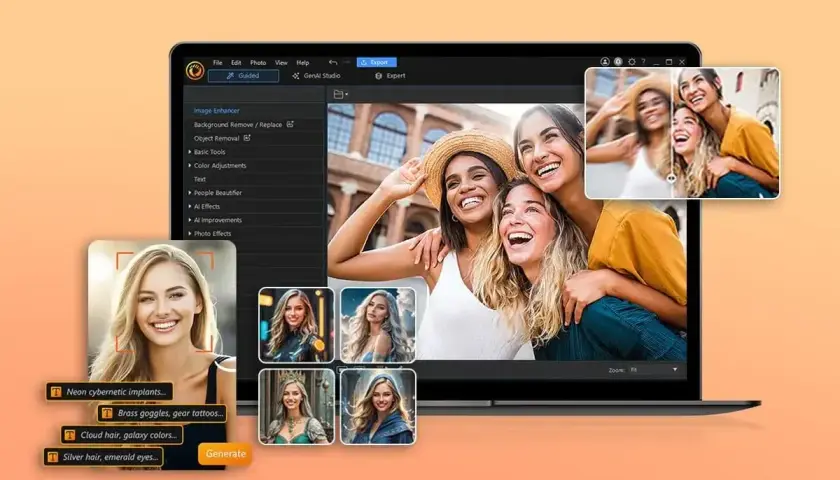Image resolution: width=840 pixels, height=480 pixels.
Task: Open the settings gear icon
Action: (632, 62)
